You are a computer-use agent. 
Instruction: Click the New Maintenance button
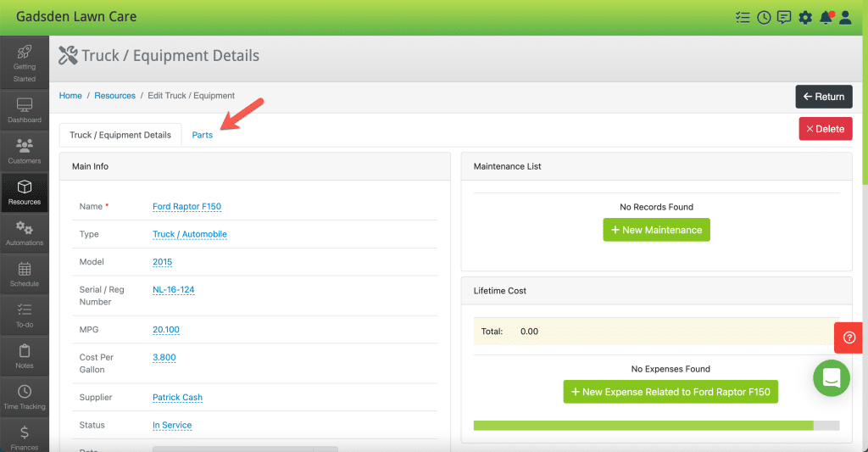(656, 230)
